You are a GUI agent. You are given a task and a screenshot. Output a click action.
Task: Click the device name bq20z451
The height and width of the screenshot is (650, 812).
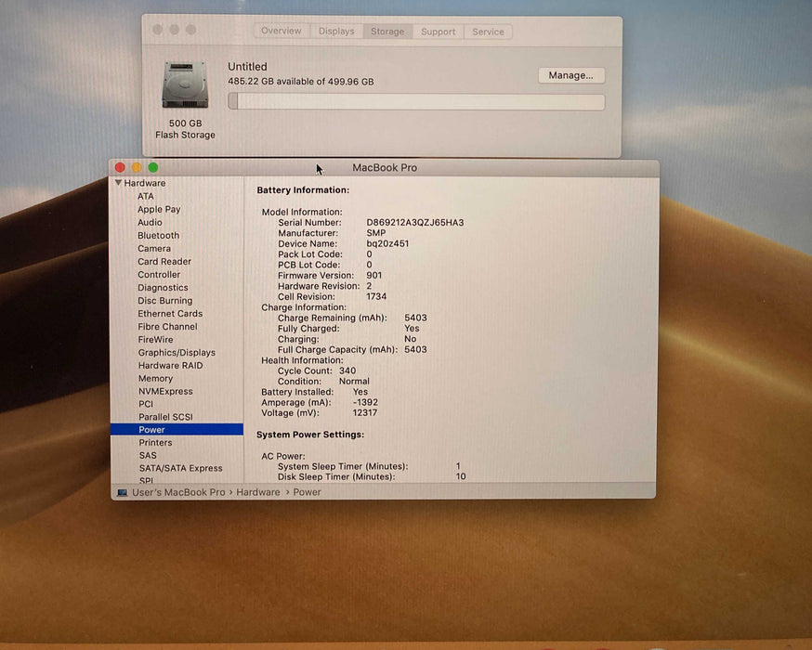387,243
